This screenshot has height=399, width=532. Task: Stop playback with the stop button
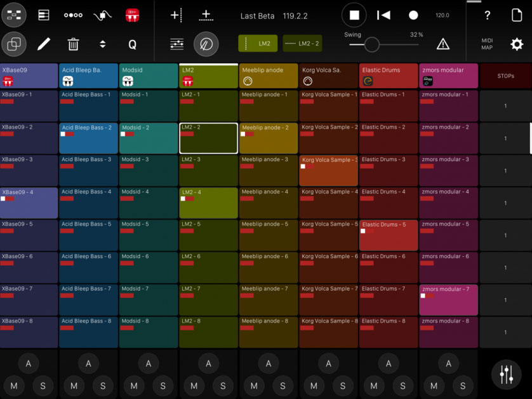pos(354,15)
